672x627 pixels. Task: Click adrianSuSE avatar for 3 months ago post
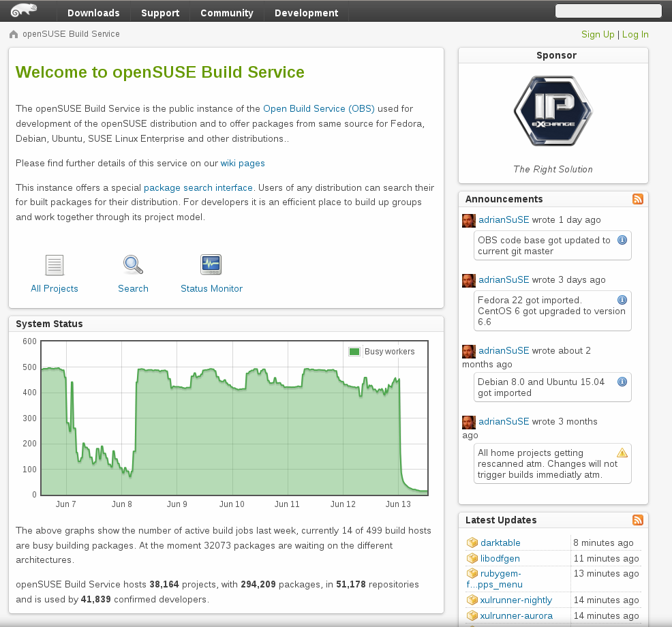click(x=469, y=423)
